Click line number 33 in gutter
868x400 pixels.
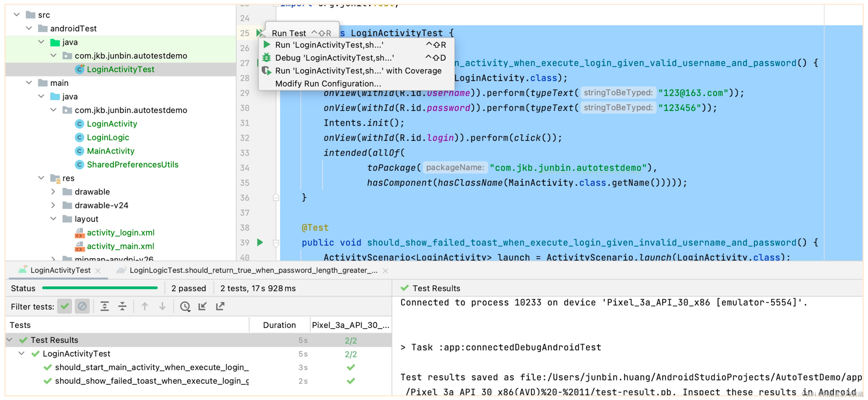(x=245, y=153)
